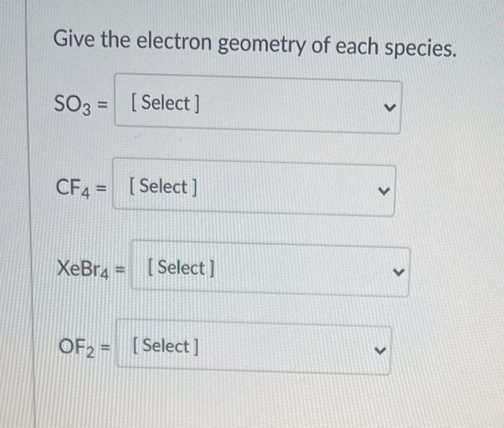The width and height of the screenshot is (504, 428).
Task: Click the [Select] placeholder beside OF2
Action: [166, 347]
